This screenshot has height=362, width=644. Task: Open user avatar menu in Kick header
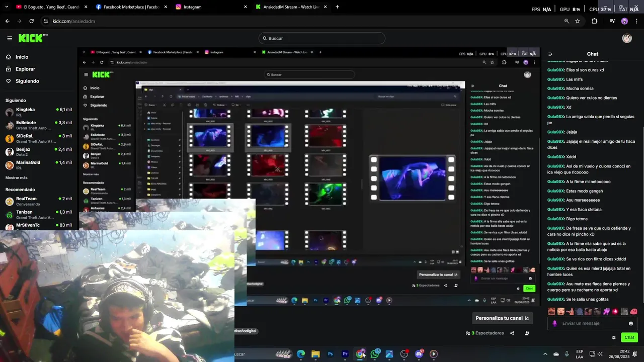[627, 38]
